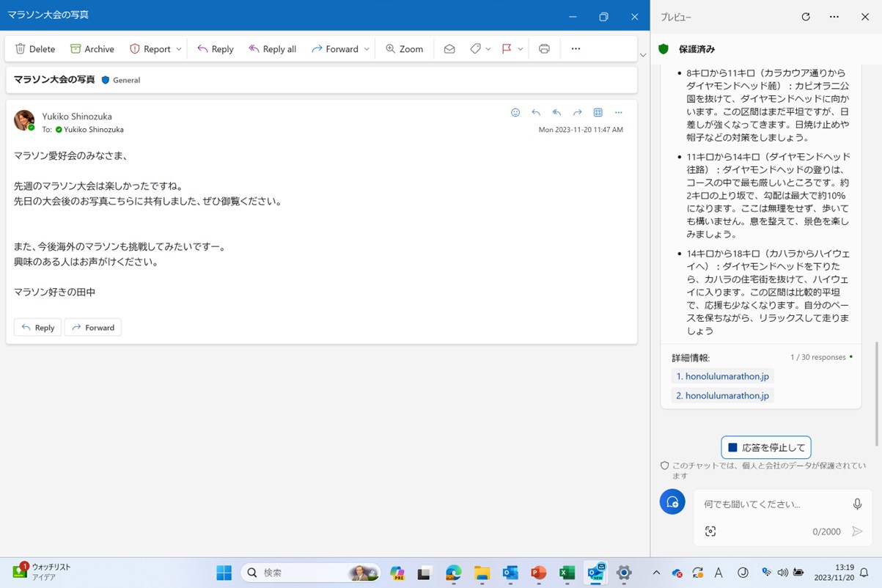This screenshot has width=882, height=588.
Task: Open Settings gear from taskbar
Action: [624, 573]
